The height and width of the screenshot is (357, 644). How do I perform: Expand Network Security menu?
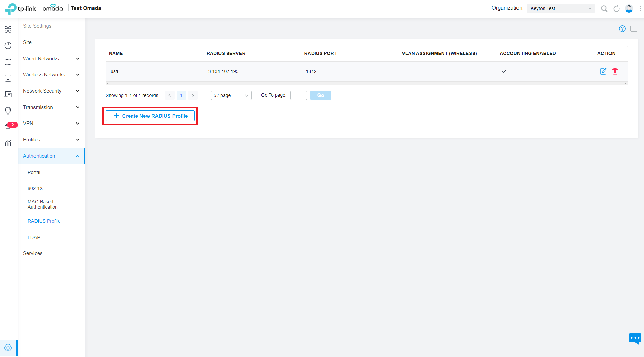tap(51, 91)
